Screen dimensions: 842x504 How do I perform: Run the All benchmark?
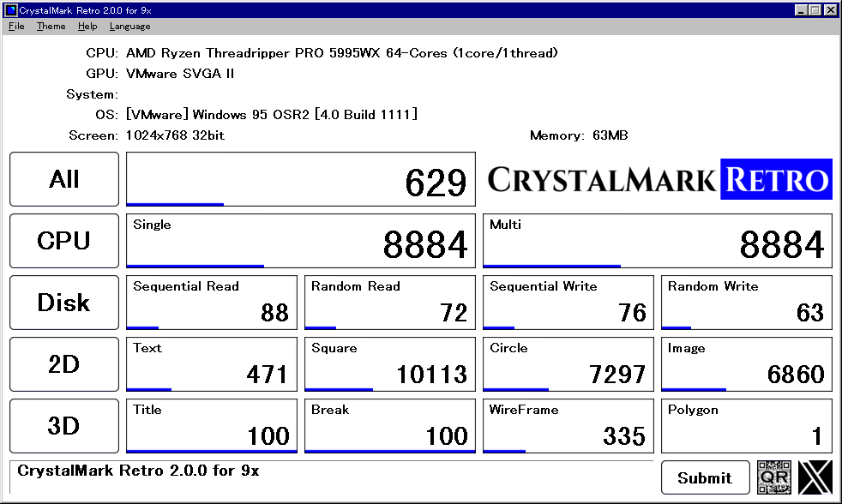(x=63, y=178)
